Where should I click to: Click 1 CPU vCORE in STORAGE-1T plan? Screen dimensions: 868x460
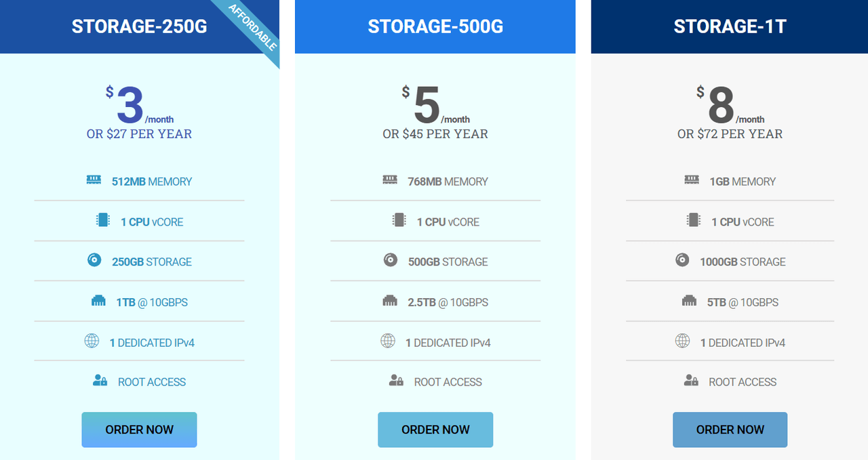pyautogui.click(x=743, y=222)
